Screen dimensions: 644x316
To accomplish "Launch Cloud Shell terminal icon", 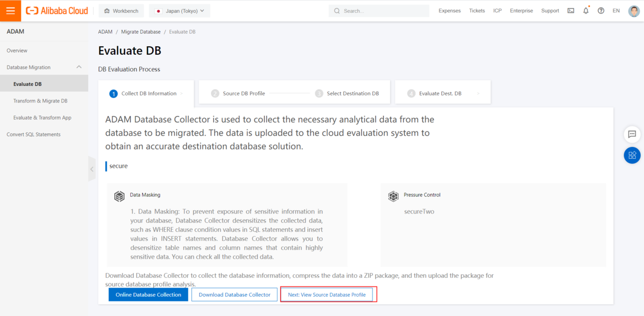I will tap(570, 11).
